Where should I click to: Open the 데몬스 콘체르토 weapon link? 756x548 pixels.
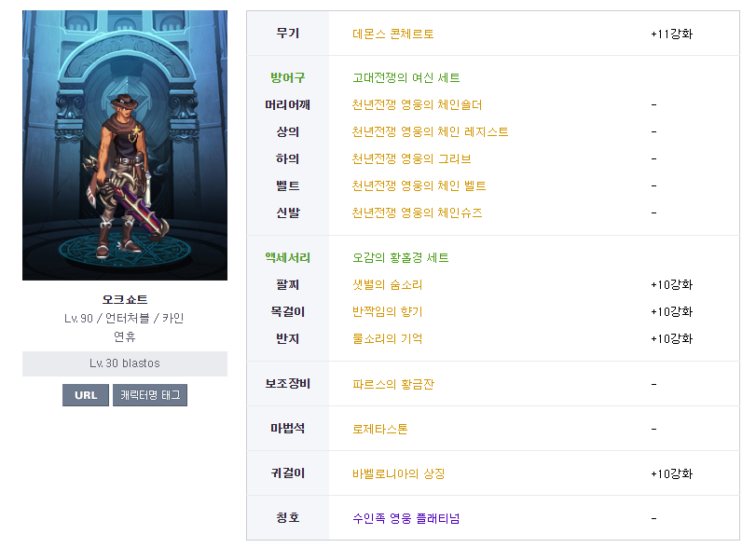tap(393, 34)
